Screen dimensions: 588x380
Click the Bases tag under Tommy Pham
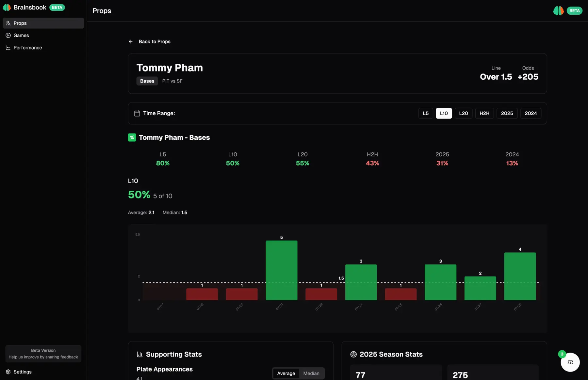(147, 81)
